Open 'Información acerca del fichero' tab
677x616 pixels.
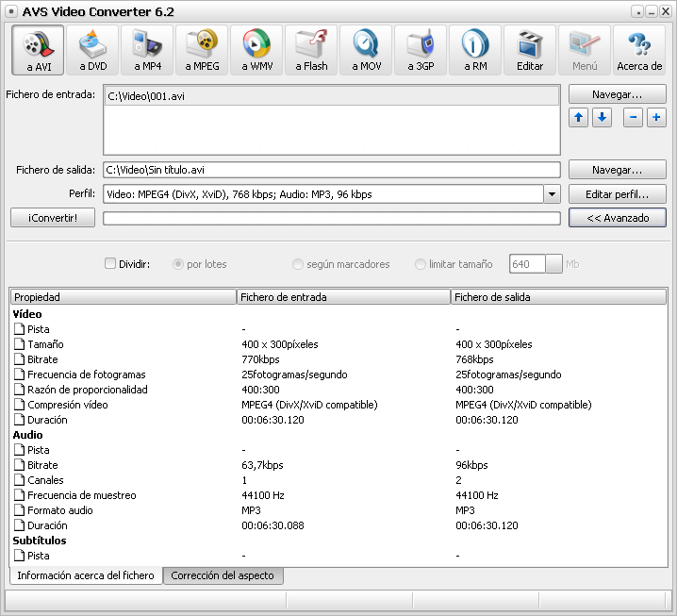[86, 575]
